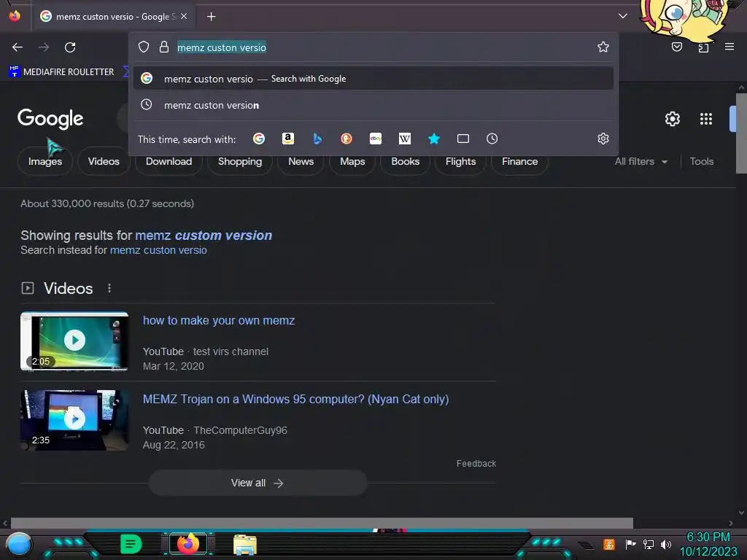Switch to Videos results filter

[x=104, y=161]
